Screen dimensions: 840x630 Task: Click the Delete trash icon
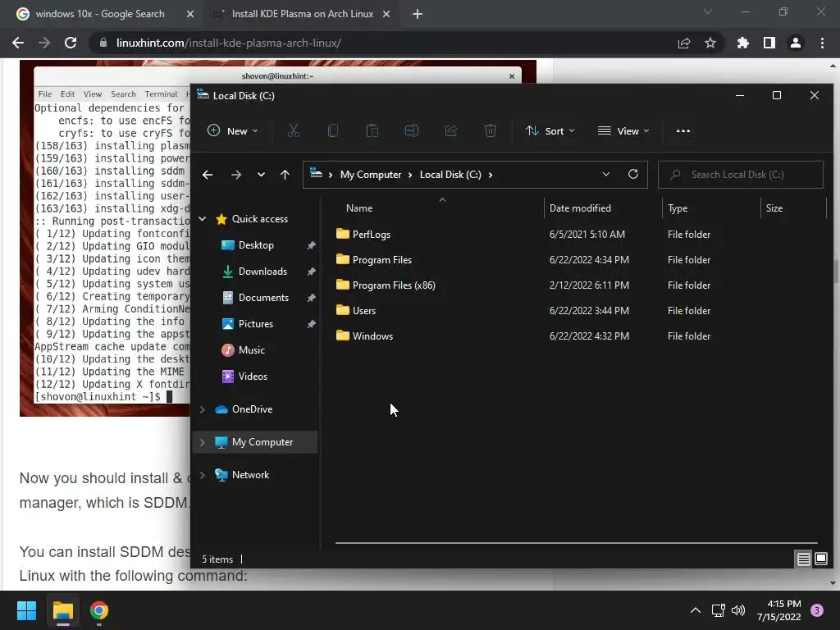pos(491,130)
